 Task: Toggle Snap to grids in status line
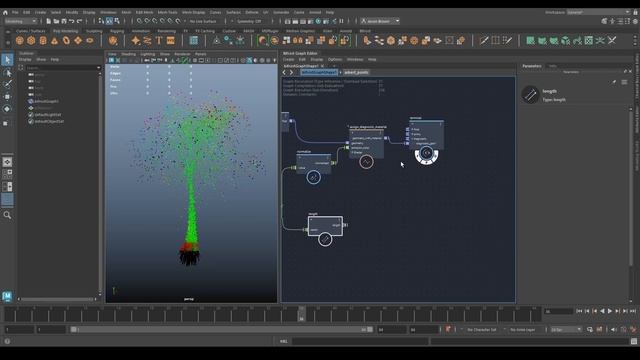point(139,21)
